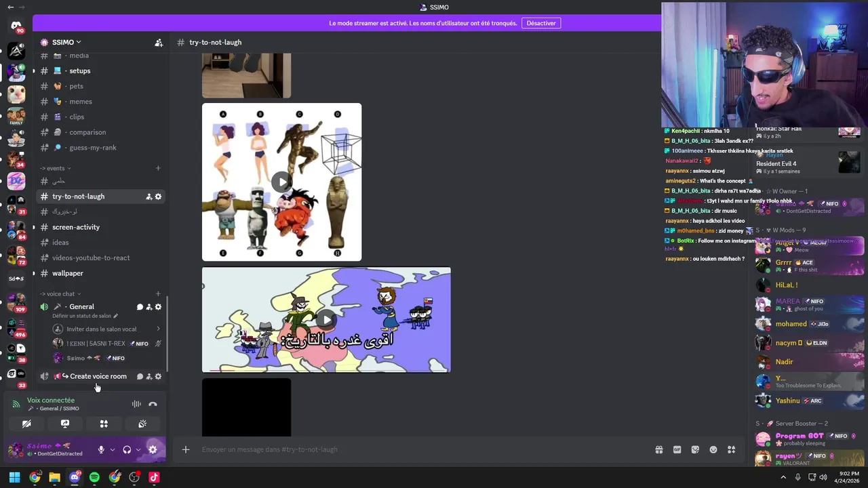Image resolution: width=868 pixels, height=488 pixels.
Task: Share your screen from the voice panel
Action: click(65, 424)
